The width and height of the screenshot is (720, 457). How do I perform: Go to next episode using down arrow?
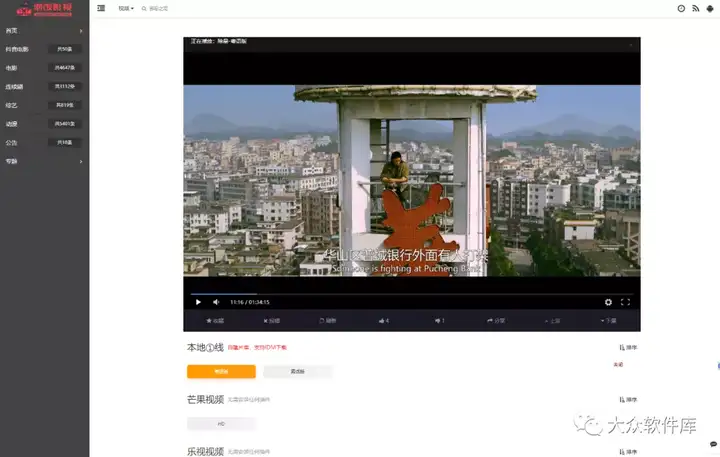click(x=608, y=321)
